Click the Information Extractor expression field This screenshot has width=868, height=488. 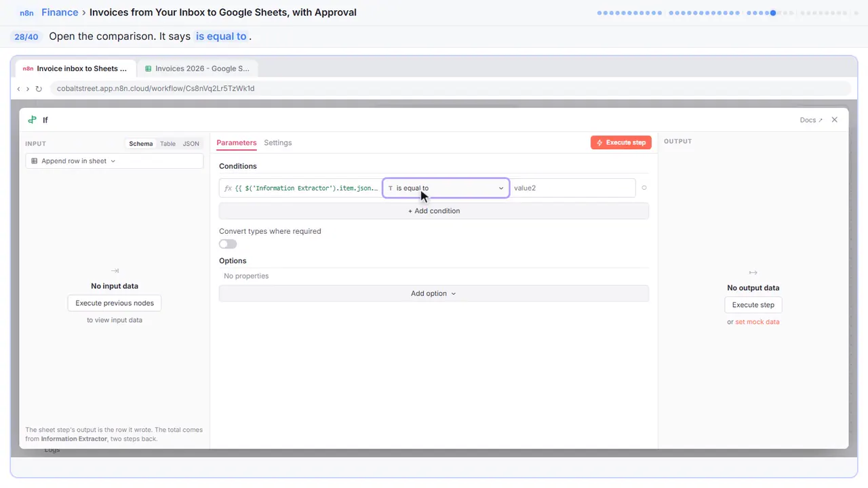pos(300,188)
